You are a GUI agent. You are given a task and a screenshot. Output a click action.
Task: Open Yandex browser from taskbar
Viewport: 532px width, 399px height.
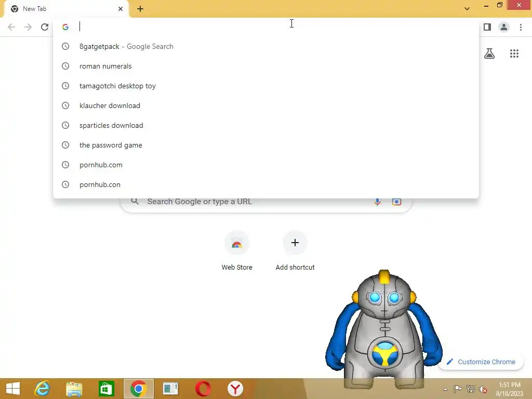[235, 389]
